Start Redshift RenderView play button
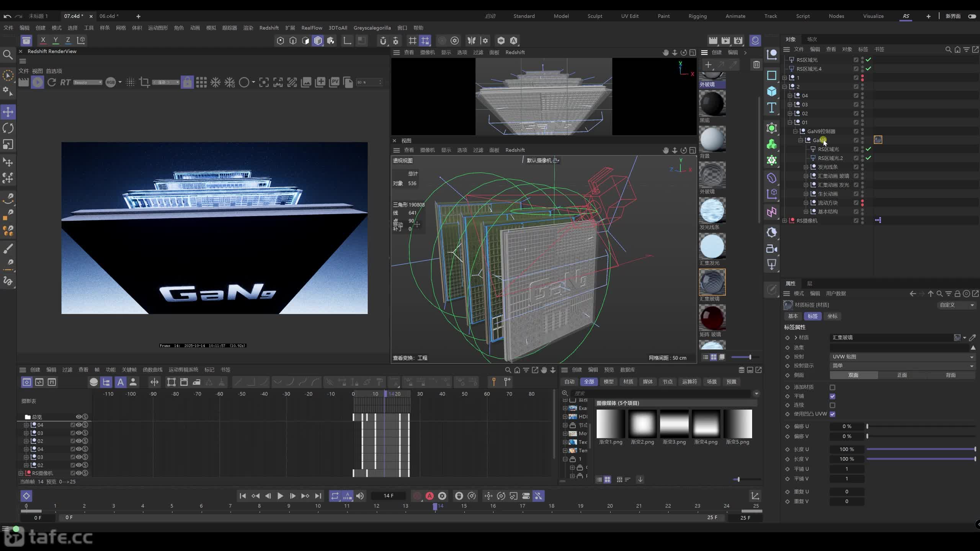 [x=38, y=82]
